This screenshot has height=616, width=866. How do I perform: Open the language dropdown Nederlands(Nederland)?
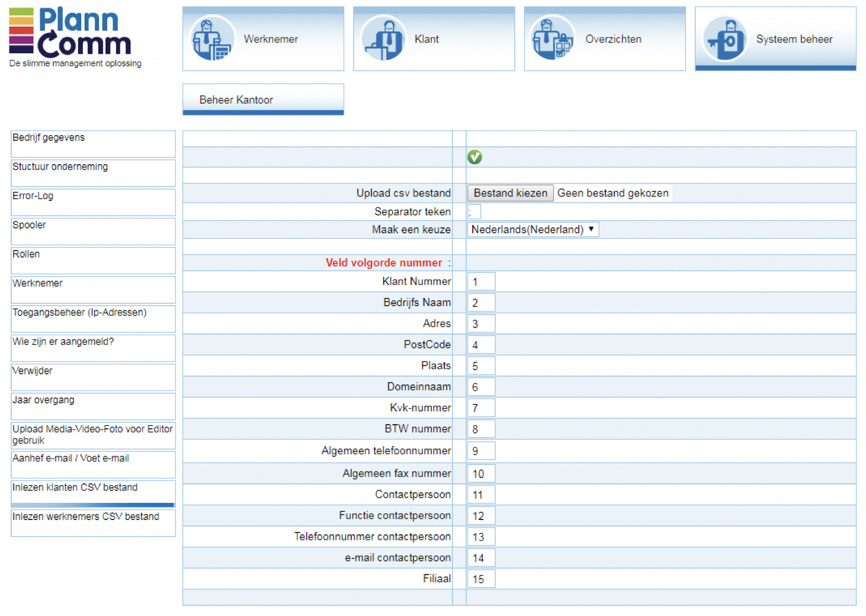click(x=533, y=230)
